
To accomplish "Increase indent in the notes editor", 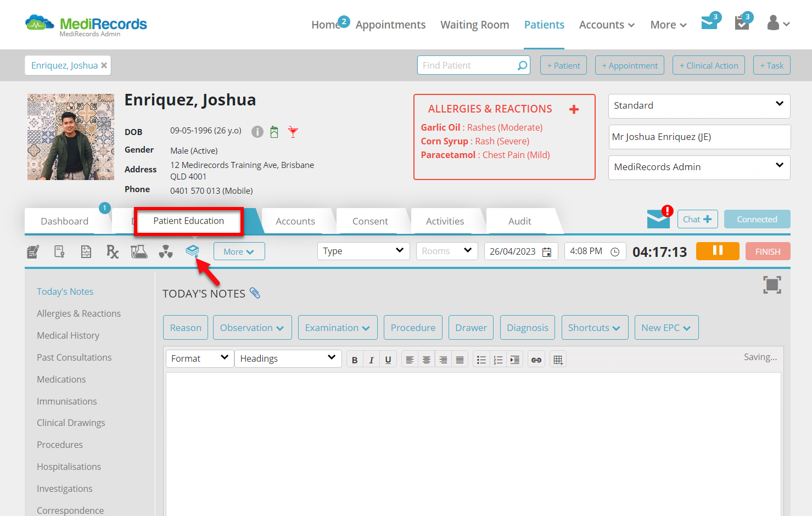I will click(x=514, y=360).
